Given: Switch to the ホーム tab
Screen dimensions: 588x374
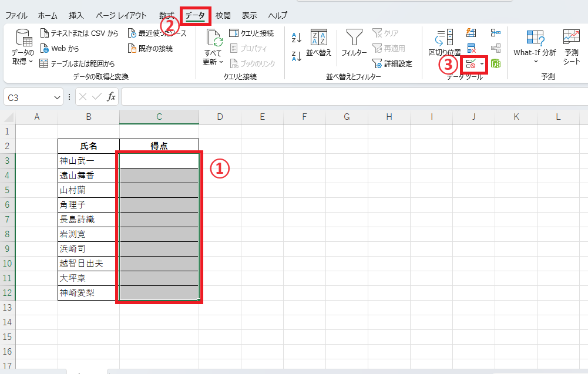Looking at the screenshot, I should click(x=48, y=15).
